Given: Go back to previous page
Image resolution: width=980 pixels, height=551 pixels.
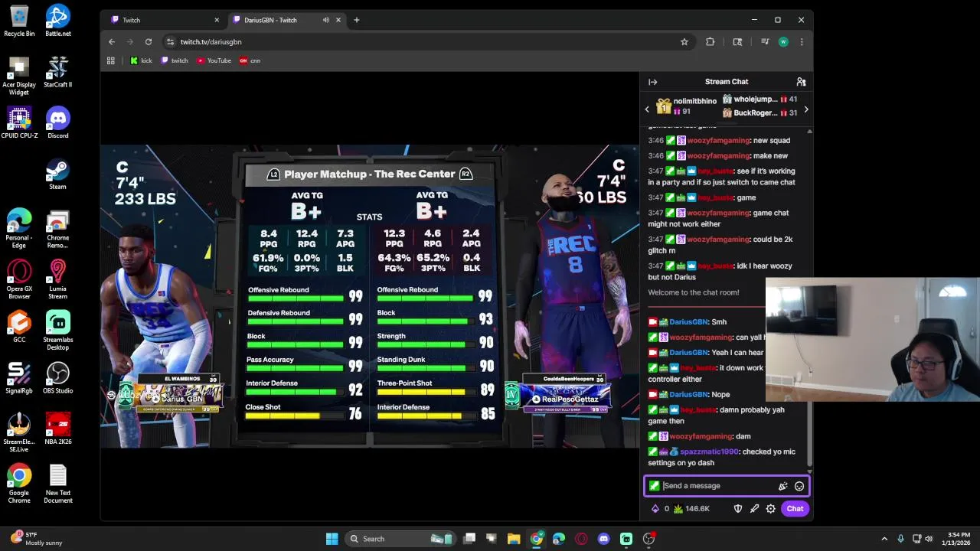Looking at the screenshot, I should 112,42.
